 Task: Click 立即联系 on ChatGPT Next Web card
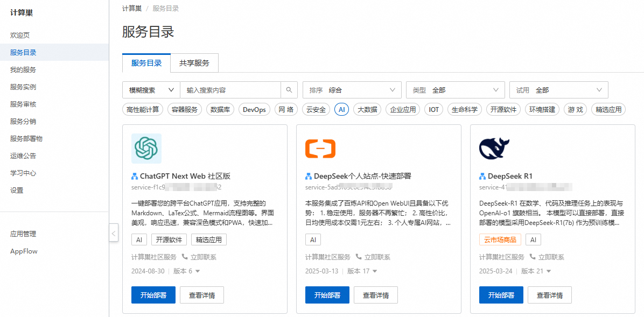(x=204, y=257)
